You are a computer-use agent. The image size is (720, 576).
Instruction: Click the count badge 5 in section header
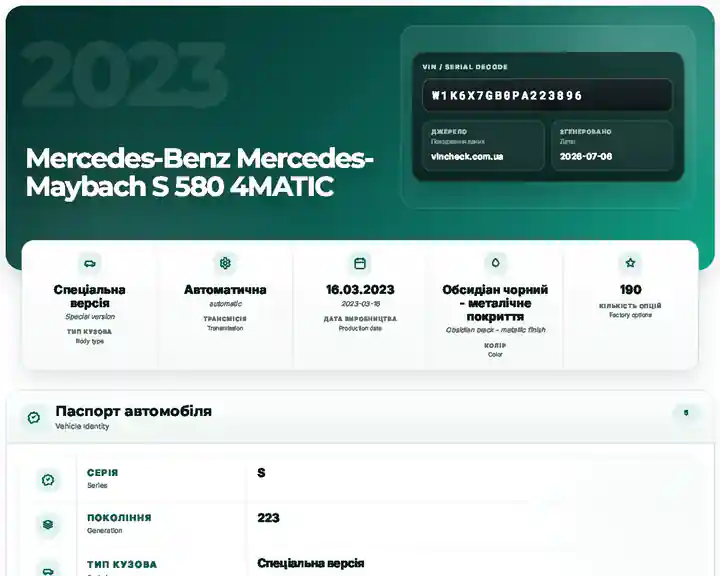tap(686, 413)
